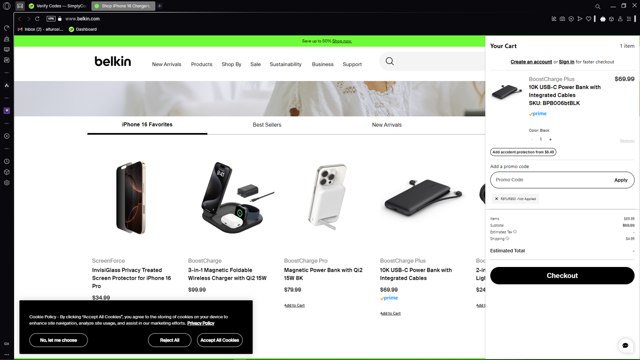Viewport: 640px width, 360px height.
Task: Click the Belkin logo
Action: tap(113, 61)
